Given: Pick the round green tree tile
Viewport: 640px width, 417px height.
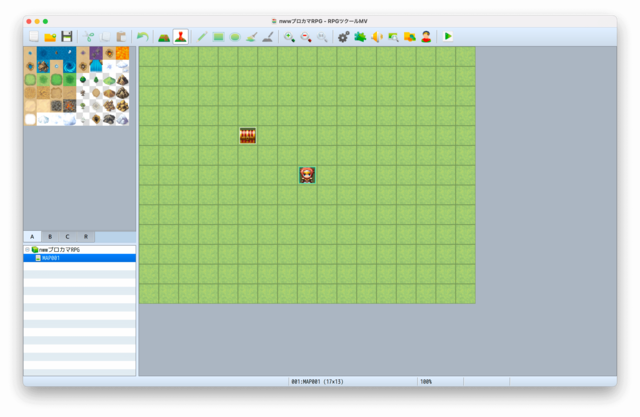Looking at the screenshot, I should point(83,79).
